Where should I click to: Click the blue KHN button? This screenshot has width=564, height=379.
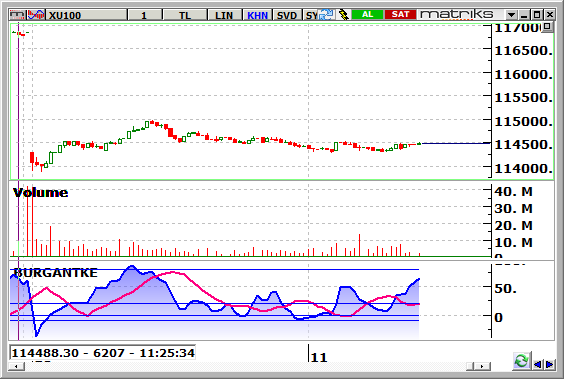[x=257, y=15]
